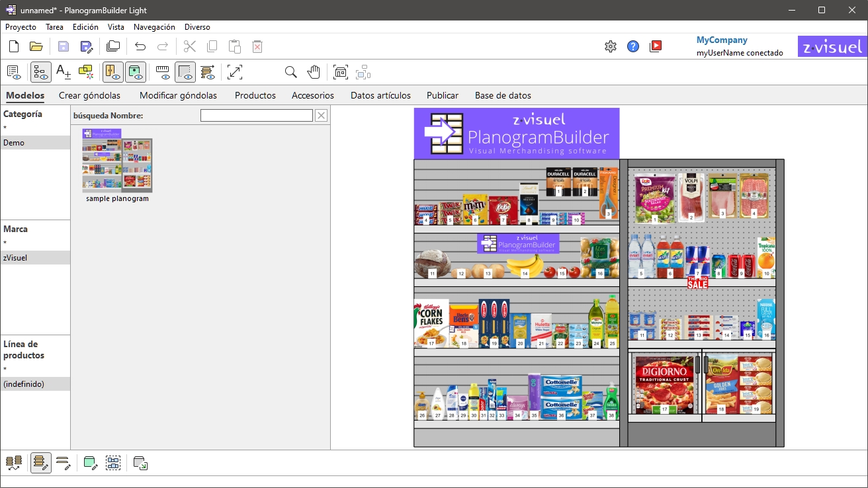868x488 pixels.
Task: Click the shelves swap arrow icon at bottom
Action: pyautogui.click(x=14, y=463)
